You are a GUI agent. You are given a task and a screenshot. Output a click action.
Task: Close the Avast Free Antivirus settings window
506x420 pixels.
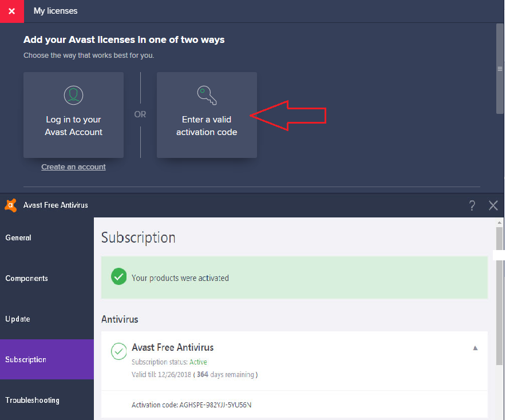(493, 205)
